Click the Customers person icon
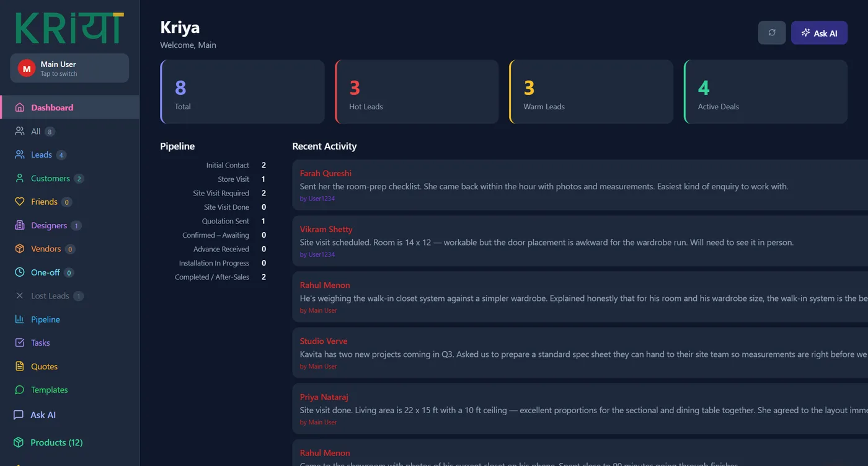 click(19, 178)
